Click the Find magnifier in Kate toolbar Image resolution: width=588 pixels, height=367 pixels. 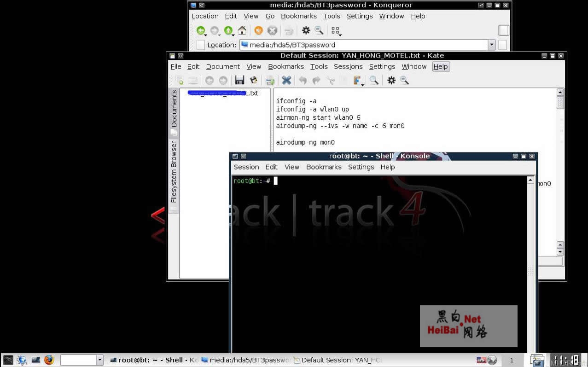click(x=374, y=80)
